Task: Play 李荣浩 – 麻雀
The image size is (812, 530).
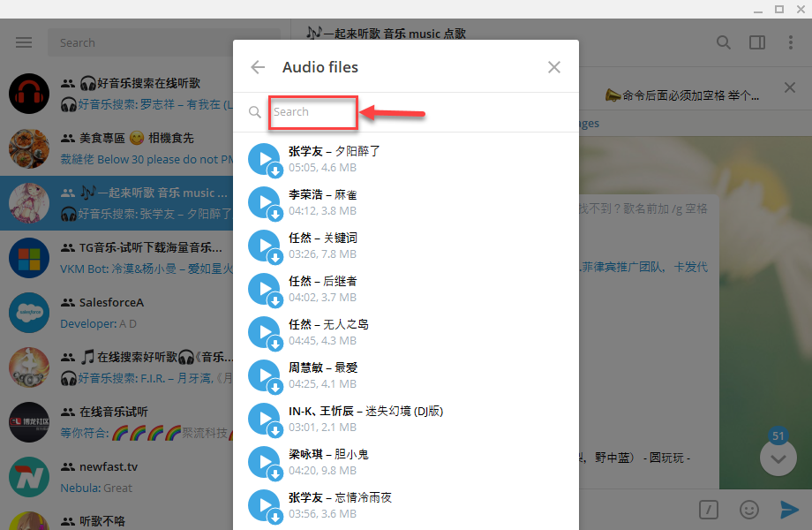Action: point(265,202)
